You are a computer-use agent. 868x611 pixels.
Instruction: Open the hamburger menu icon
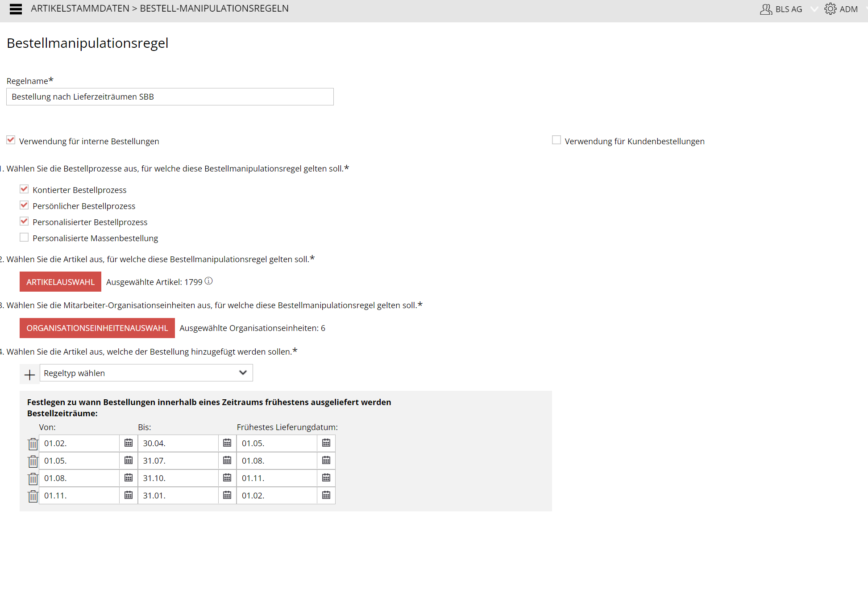(x=16, y=9)
